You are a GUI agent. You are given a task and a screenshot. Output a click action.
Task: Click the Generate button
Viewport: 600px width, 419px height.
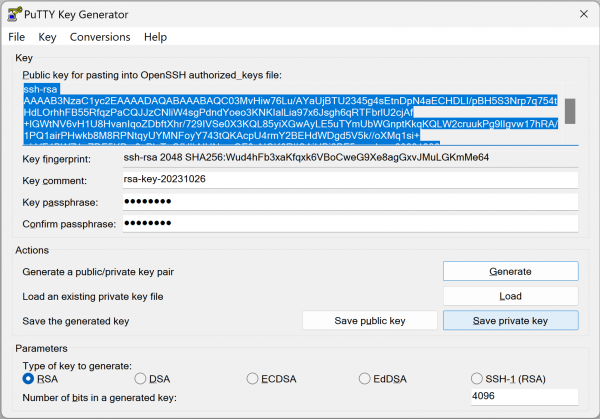(510, 271)
